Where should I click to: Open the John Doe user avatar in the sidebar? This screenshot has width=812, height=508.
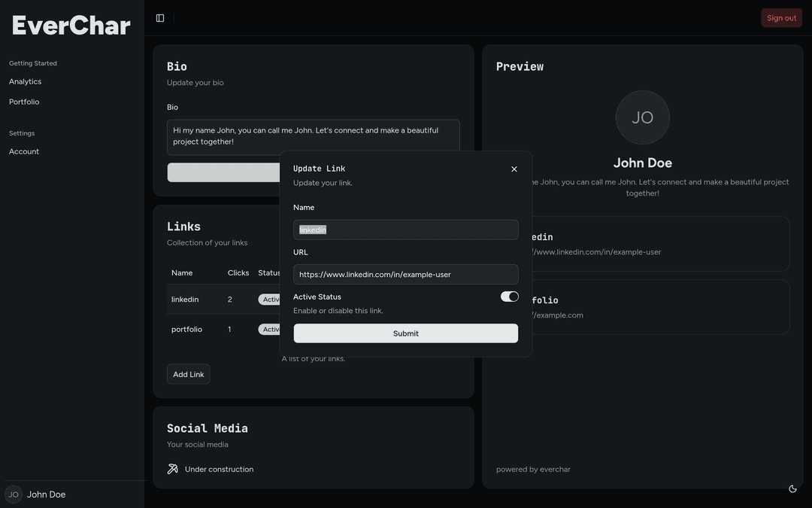(x=14, y=494)
